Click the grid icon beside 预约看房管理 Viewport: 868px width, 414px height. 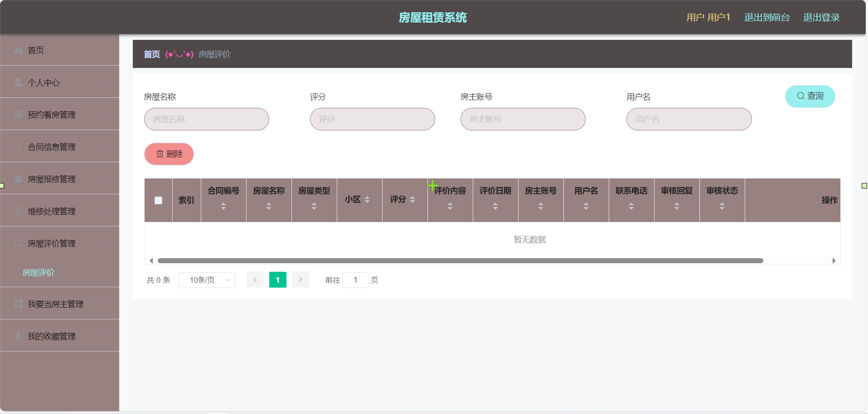[18, 115]
